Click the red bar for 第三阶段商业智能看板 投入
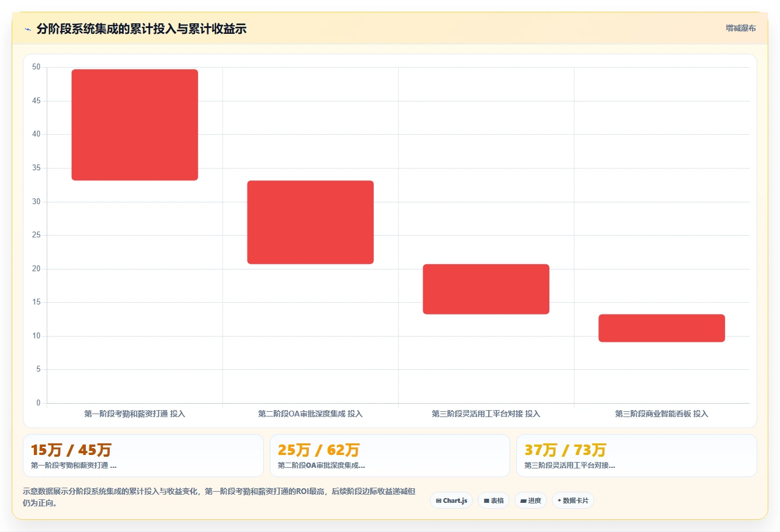The height and width of the screenshot is (532, 780). tap(662, 328)
